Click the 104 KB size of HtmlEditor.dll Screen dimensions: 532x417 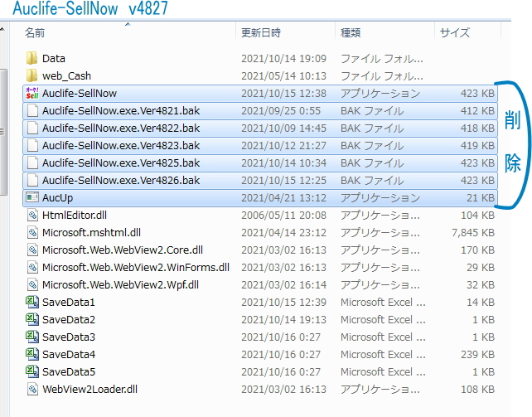pos(477,215)
